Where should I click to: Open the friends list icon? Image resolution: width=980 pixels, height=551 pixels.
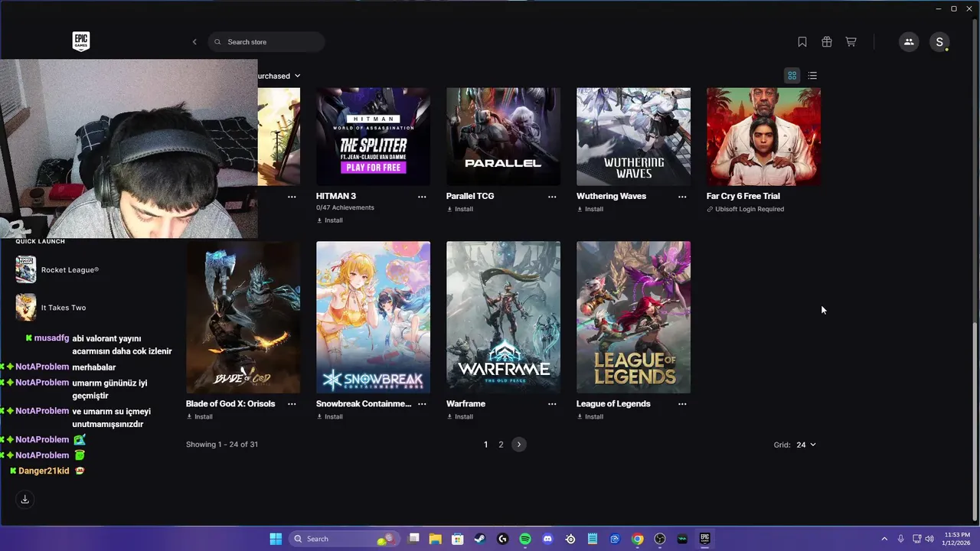pyautogui.click(x=909, y=42)
